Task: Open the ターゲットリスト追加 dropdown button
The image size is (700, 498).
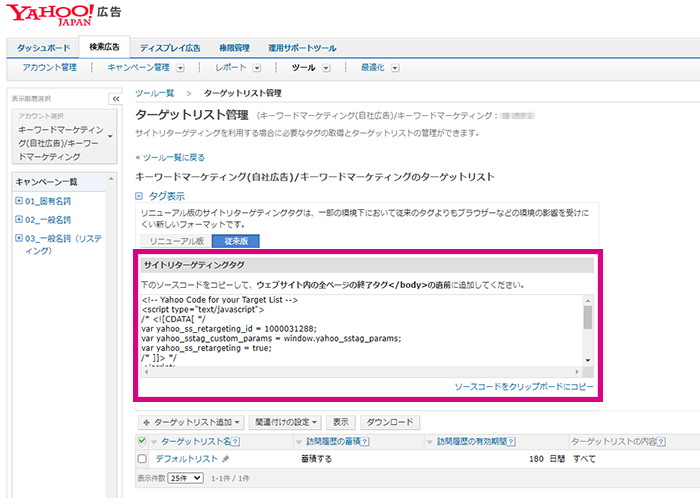Action: pos(191,422)
